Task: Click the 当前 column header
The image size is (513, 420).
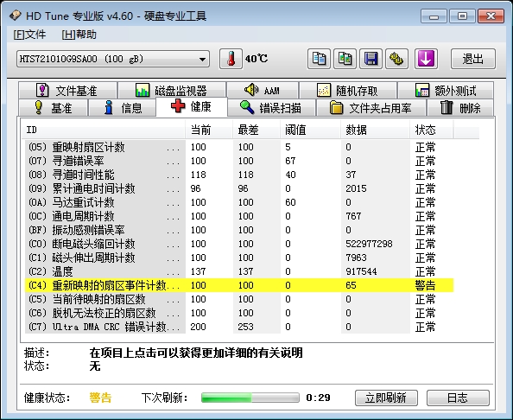Action: 209,130
